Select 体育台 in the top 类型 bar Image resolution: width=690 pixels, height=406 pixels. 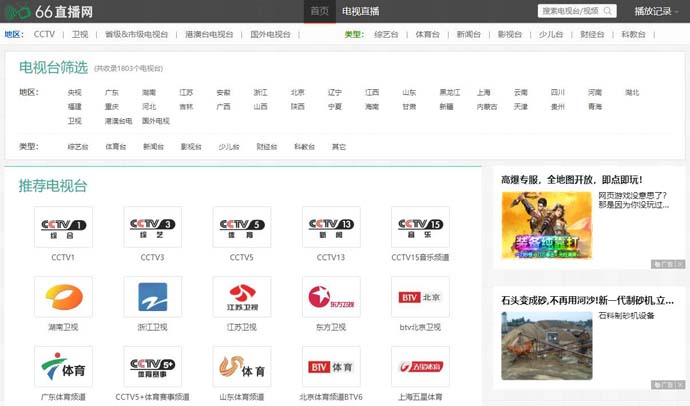[x=427, y=34]
